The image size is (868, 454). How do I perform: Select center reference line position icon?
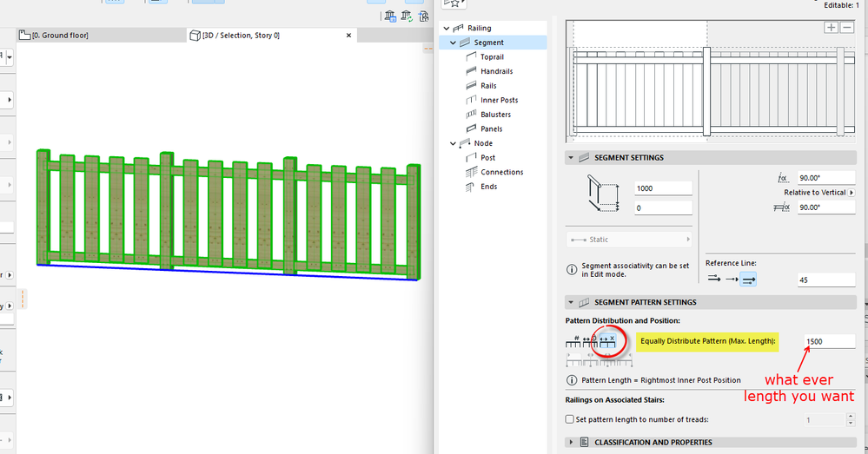732,280
